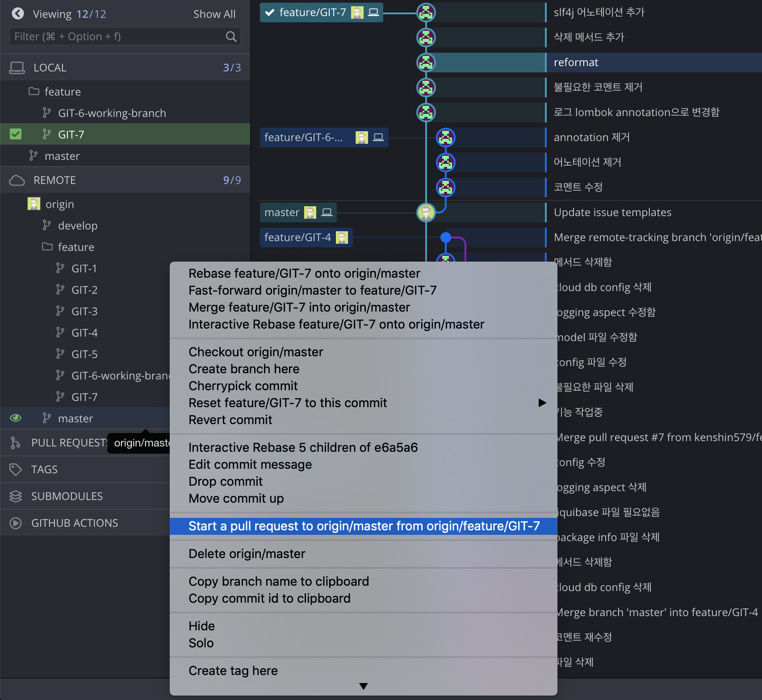Select the develop remote branch

pos(78,225)
